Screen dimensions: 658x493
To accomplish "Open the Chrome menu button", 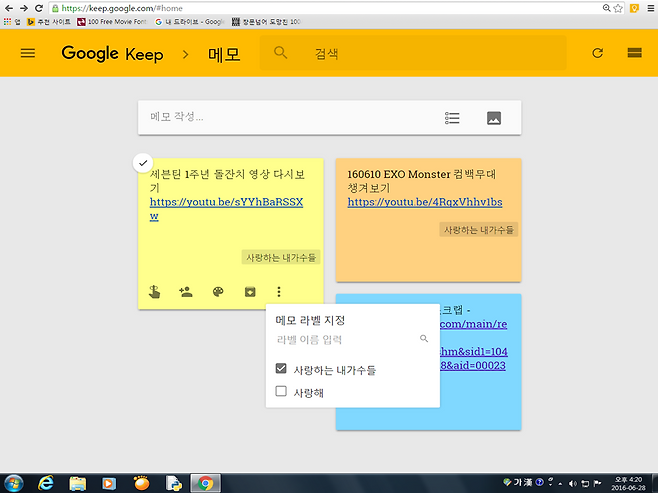I will pos(650,8).
